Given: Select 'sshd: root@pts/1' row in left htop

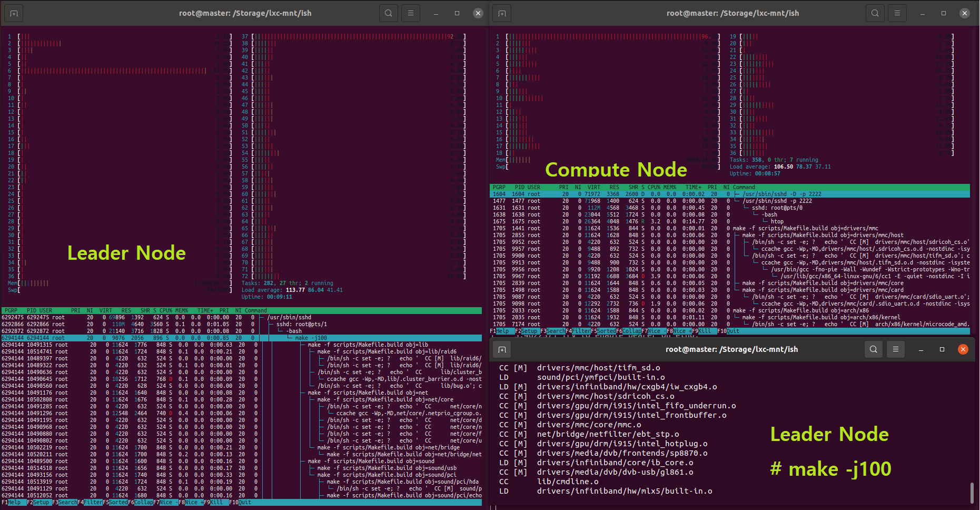Looking at the screenshot, I should point(242,325).
